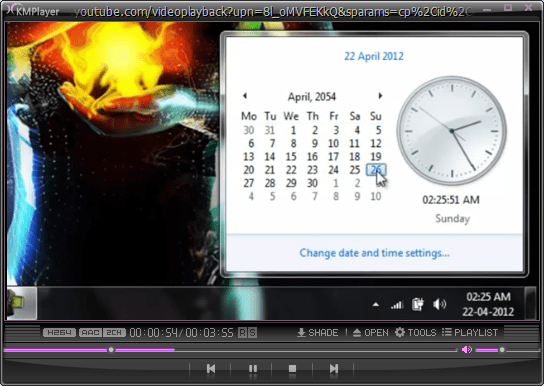The image size is (544, 386).
Task: Show the PLAYLIST panel
Action: 470,333
